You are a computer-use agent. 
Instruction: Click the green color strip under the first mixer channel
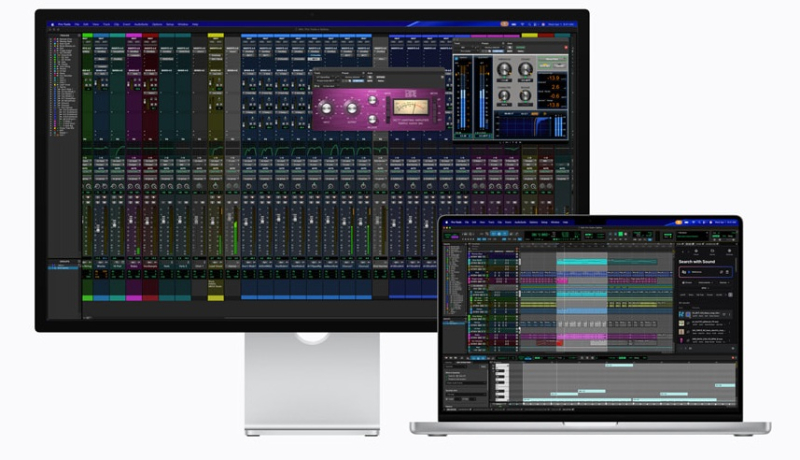[x=88, y=297]
